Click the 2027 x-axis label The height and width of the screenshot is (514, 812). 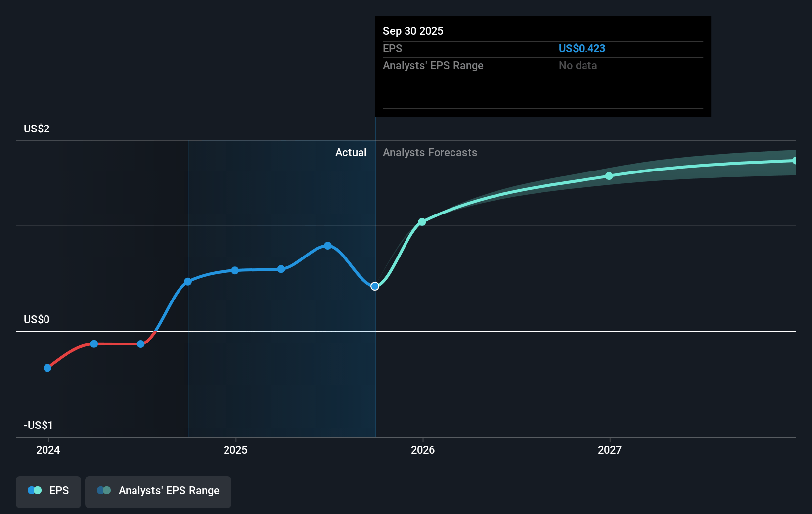tap(609, 450)
